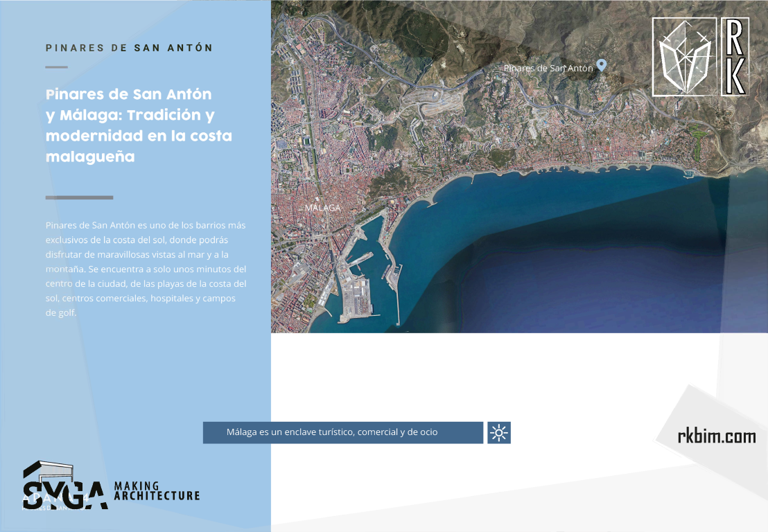Viewport: 768px width, 532px height.
Task: Click the Making Architecture tagline text
Action: tap(157, 491)
